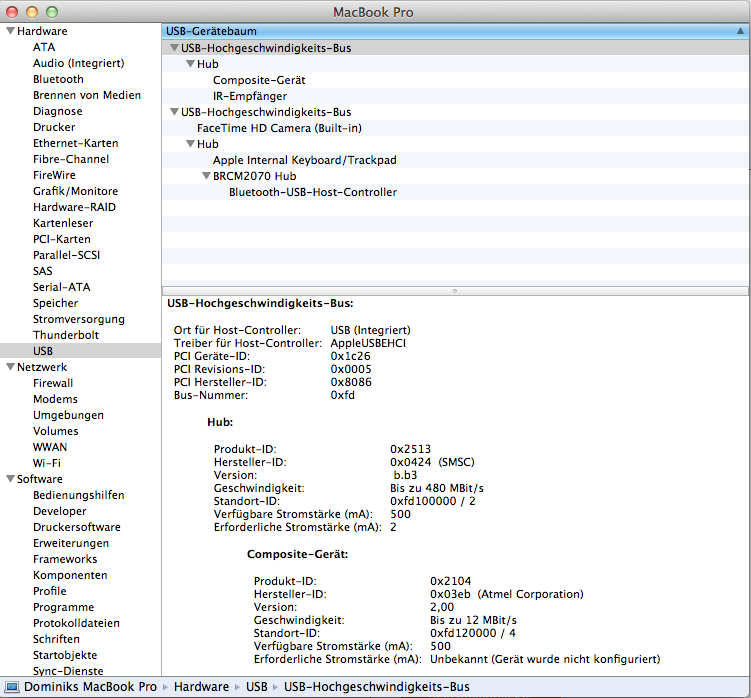Select Ethernet-Karten entry
Screen dimensions: 751x698
point(76,143)
